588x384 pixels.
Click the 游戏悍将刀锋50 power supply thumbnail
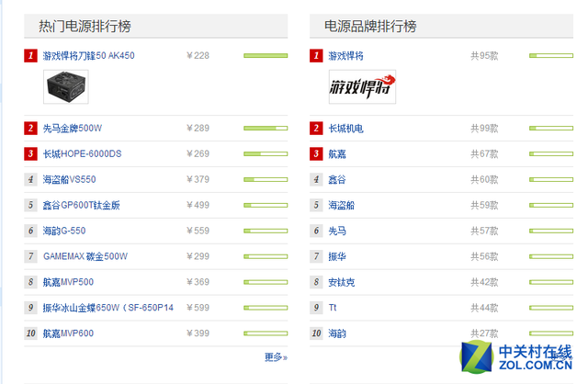pos(66,86)
